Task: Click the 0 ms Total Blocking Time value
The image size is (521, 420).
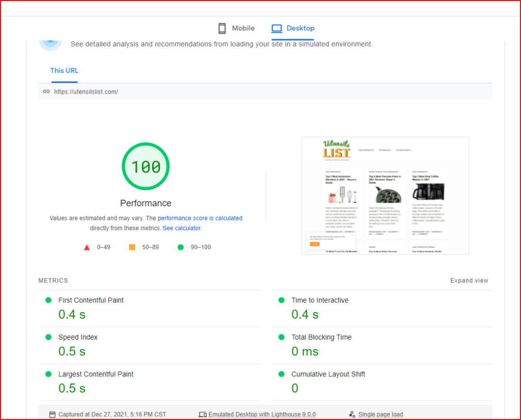Action: [305, 351]
